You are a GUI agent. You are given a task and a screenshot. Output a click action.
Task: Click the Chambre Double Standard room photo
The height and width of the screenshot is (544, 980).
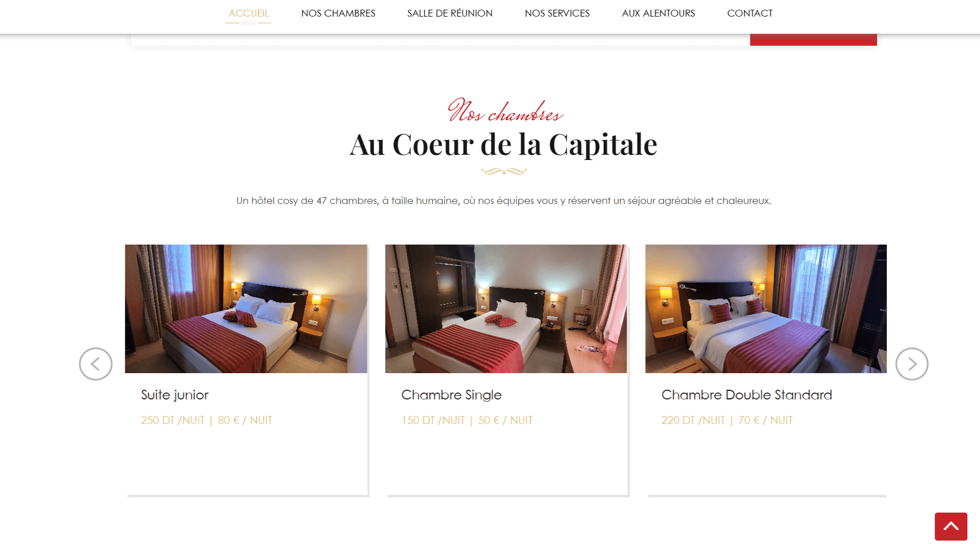point(766,309)
